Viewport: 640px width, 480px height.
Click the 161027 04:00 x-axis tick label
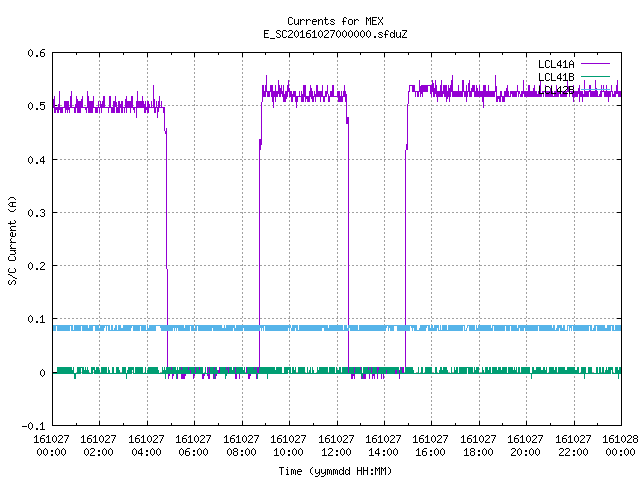coord(146,446)
